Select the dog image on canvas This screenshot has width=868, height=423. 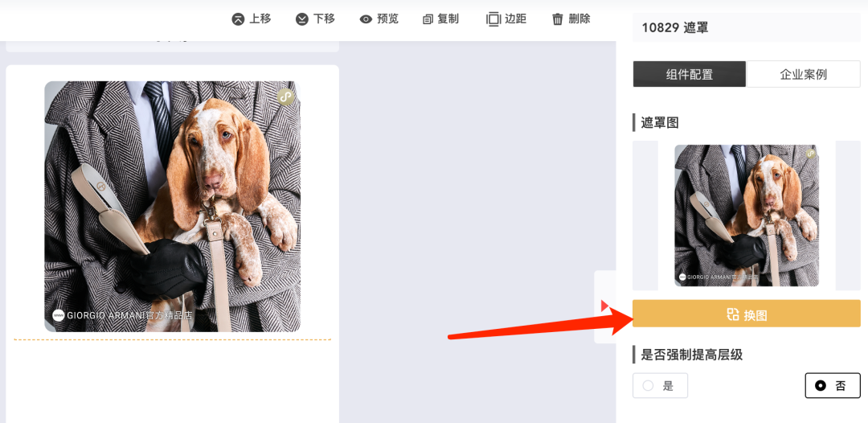click(172, 207)
